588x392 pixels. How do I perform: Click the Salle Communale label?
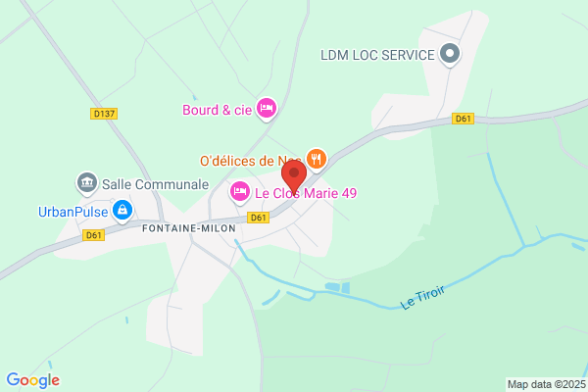[155, 184]
